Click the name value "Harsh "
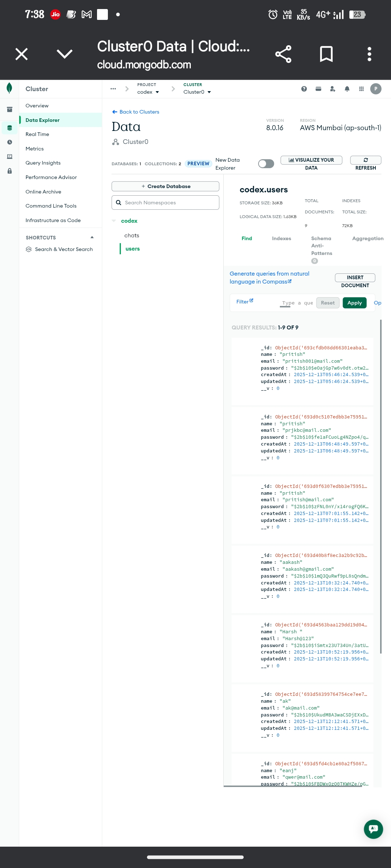391x868 pixels. click(291, 632)
